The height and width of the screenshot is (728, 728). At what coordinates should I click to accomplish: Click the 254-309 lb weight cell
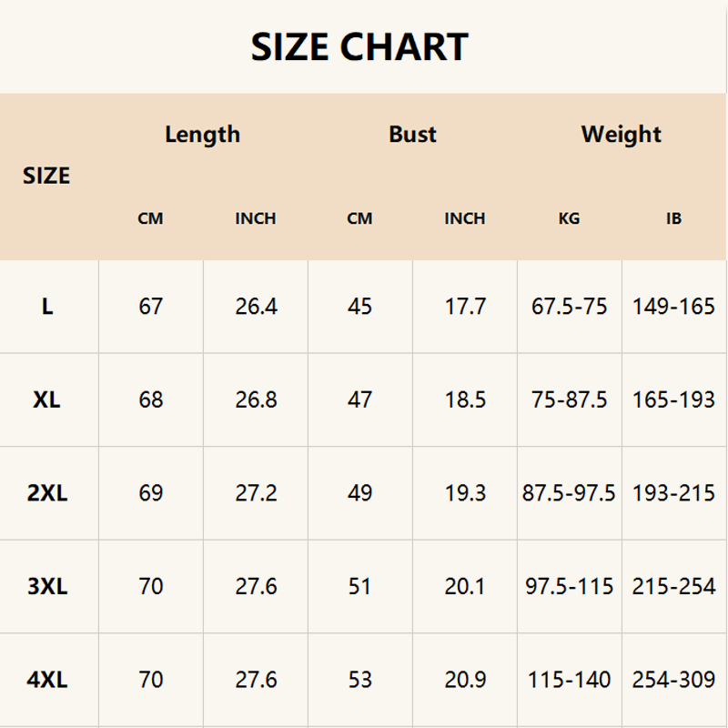pos(673,680)
